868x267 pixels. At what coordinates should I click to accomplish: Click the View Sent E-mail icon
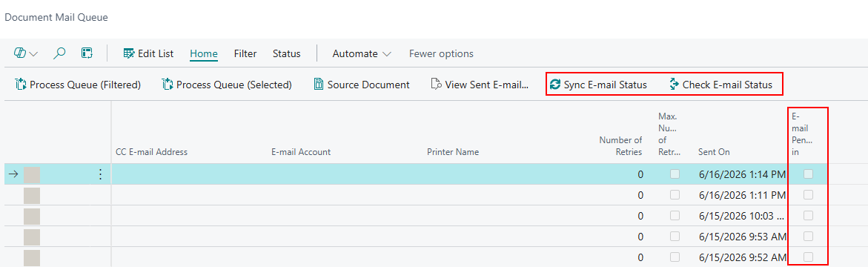pos(436,85)
